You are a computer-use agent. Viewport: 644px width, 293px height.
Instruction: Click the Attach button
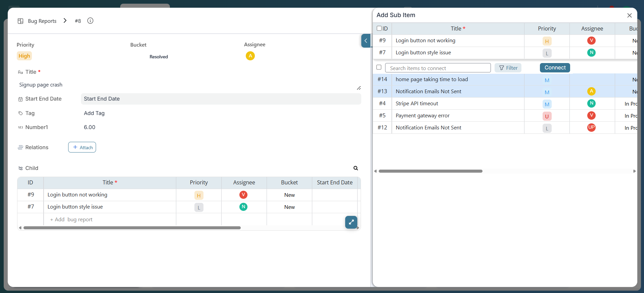point(82,147)
